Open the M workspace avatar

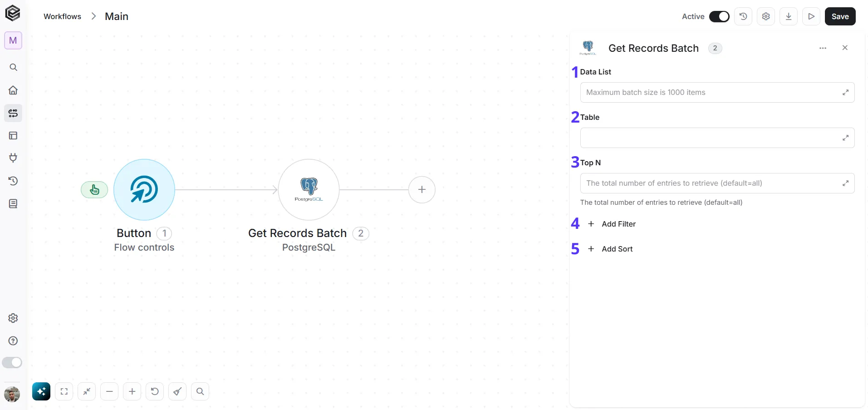point(13,40)
